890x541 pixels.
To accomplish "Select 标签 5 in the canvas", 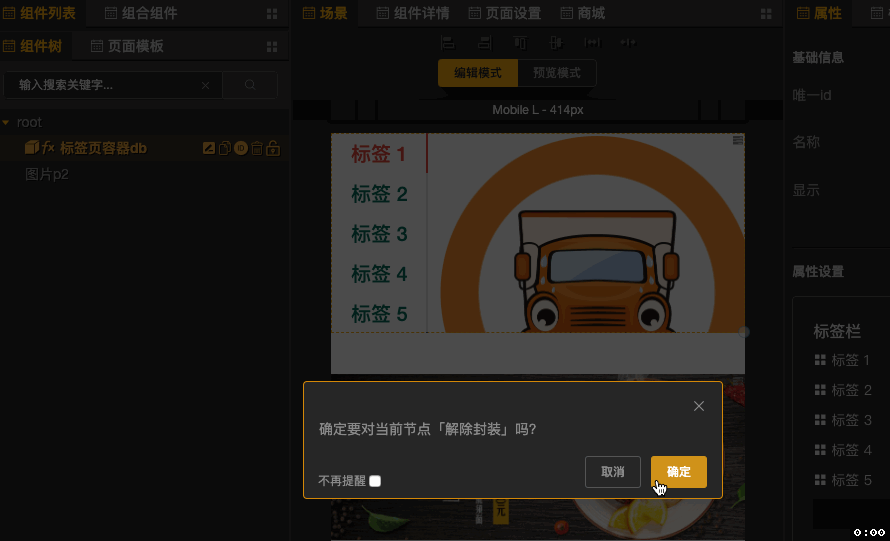I will (379, 314).
